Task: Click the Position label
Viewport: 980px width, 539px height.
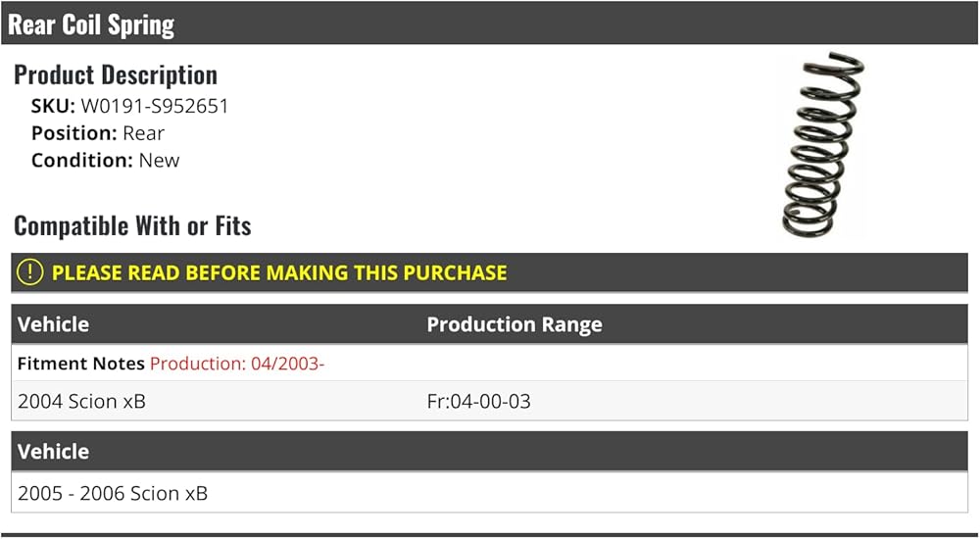Action: tap(74, 133)
